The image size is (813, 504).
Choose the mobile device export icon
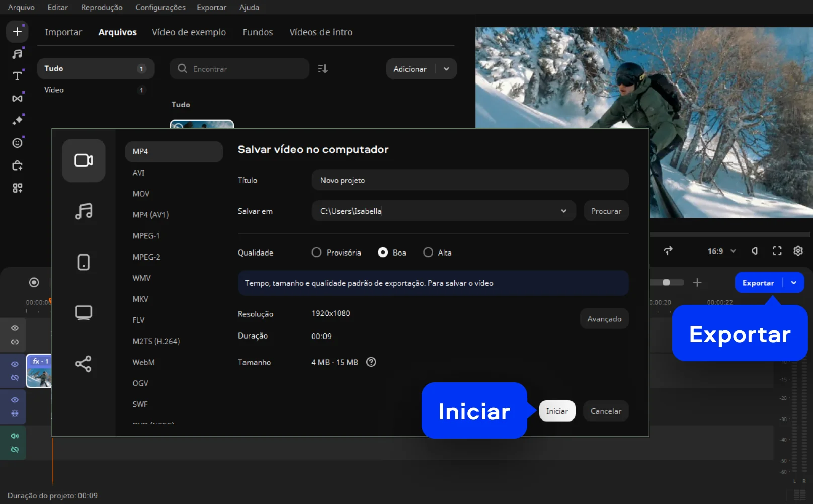point(84,262)
